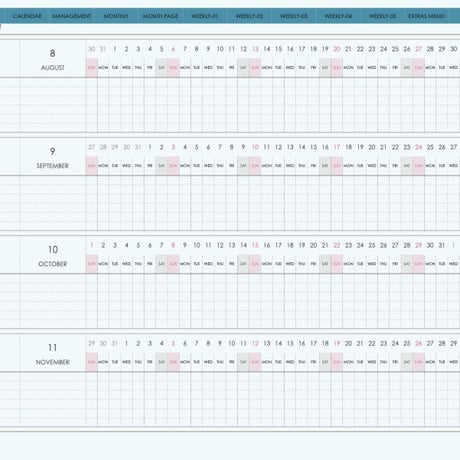Click date 5 in the November row
The height and width of the screenshot is (460, 460).
[x=173, y=343]
